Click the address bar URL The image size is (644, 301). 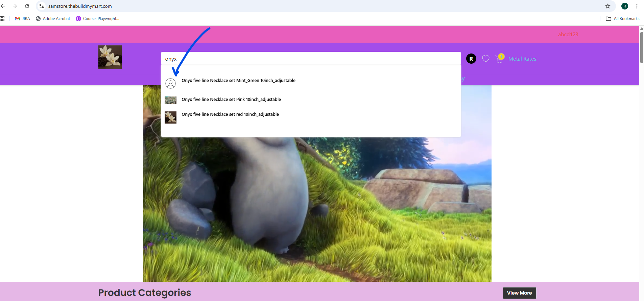(x=80, y=6)
